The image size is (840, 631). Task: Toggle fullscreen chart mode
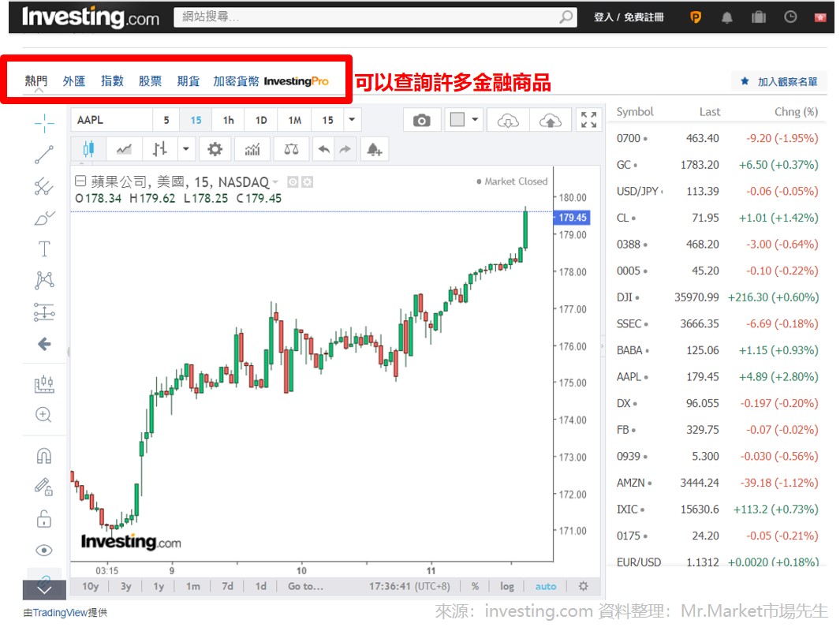point(588,120)
